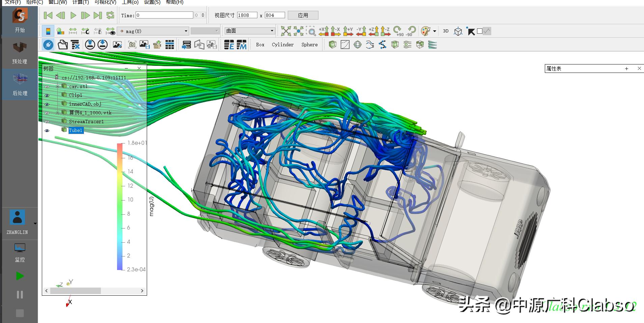Toggle 3D interaction mode
The height and width of the screenshot is (323, 644).
click(446, 31)
